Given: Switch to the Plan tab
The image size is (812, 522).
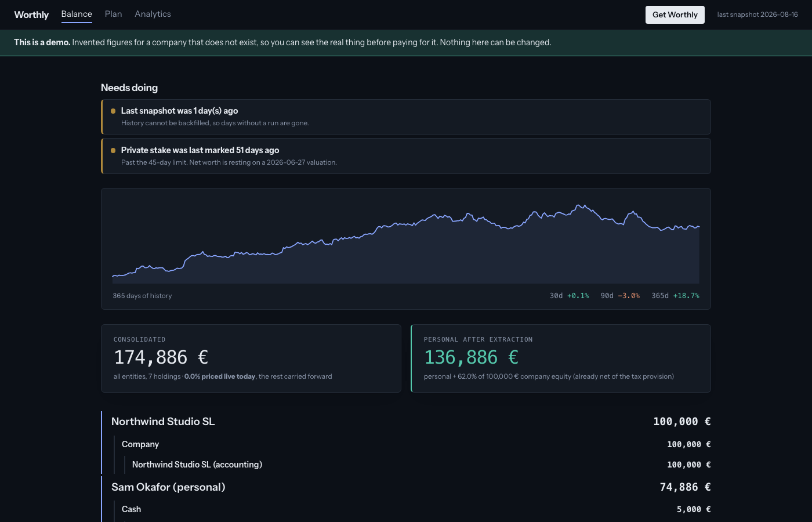Looking at the screenshot, I should coord(113,14).
